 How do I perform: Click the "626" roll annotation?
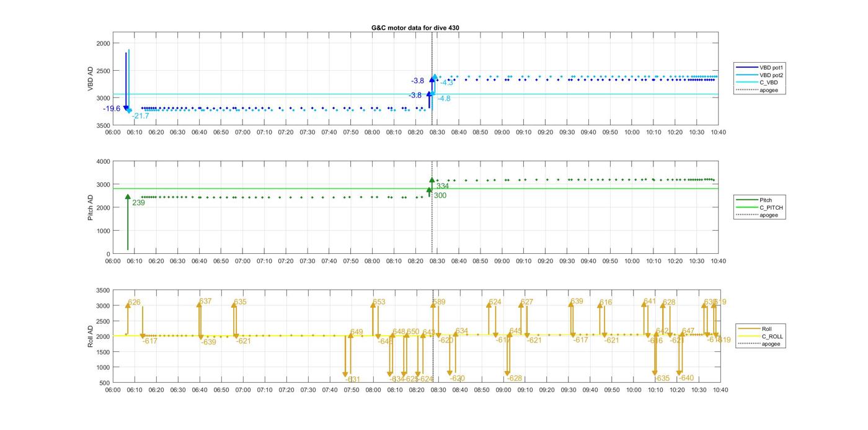pos(134,303)
